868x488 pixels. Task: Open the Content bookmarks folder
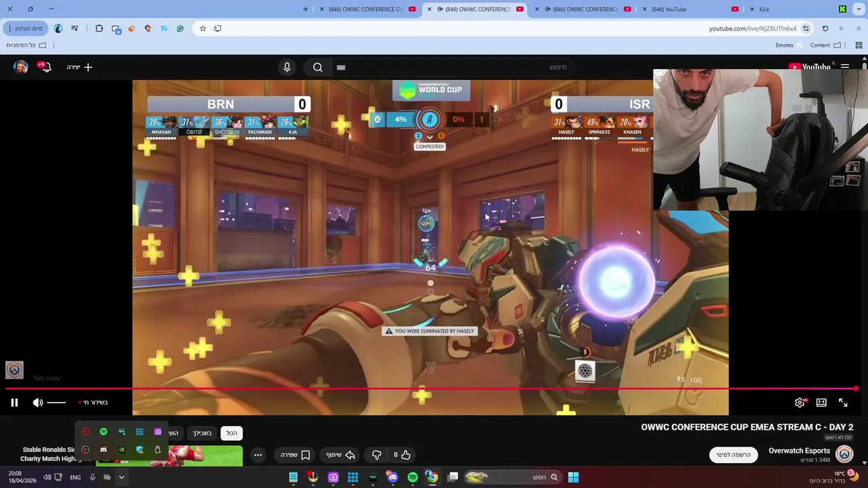[x=825, y=45]
